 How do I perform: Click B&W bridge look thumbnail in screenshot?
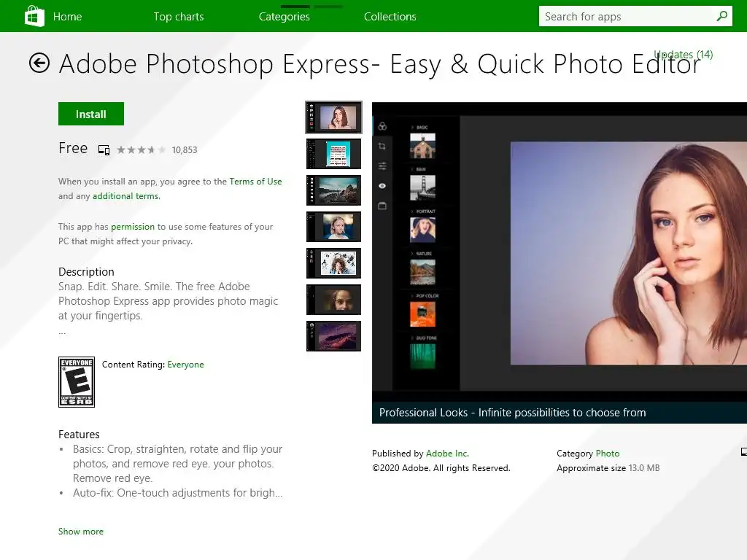422,187
